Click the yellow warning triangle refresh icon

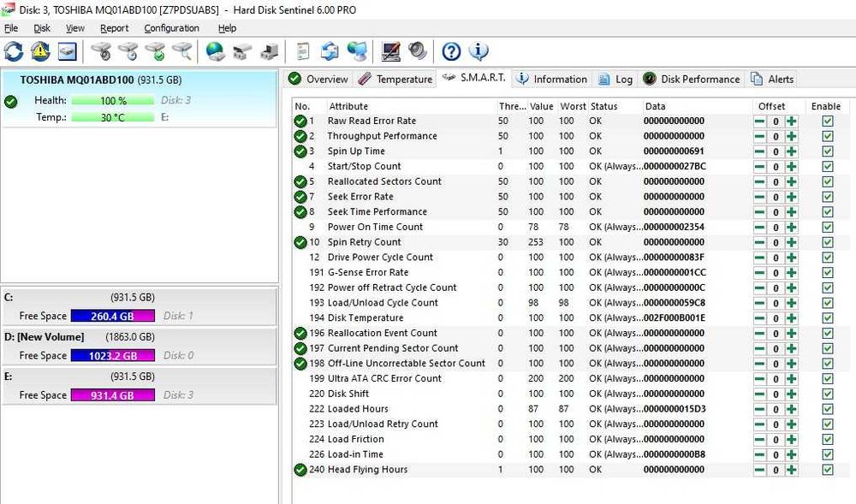click(40, 52)
